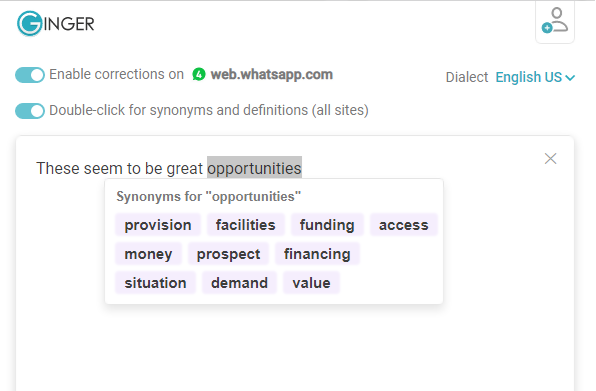Image resolution: width=596 pixels, height=391 pixels.
Task: Click the Ginger logo
Action: pos(55,24)
